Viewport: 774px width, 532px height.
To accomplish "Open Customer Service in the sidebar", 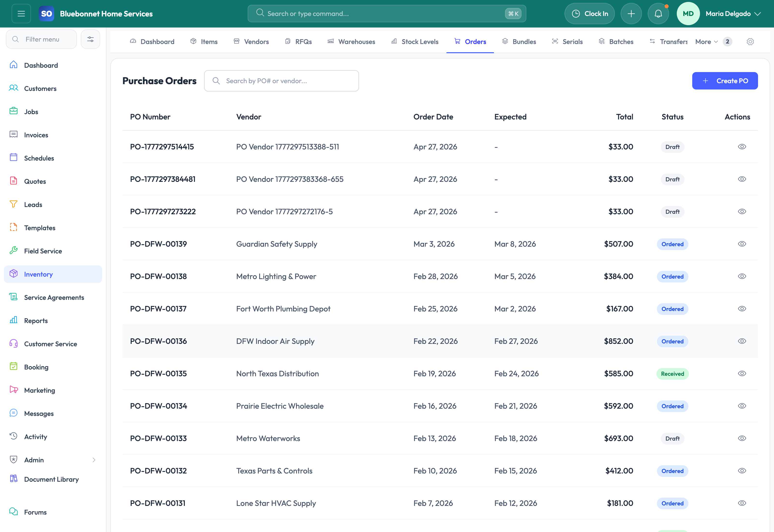I will pos(53,344).
